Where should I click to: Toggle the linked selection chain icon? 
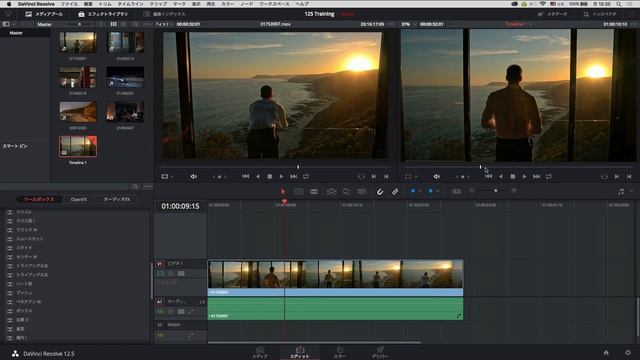pyautogui.click(x=395, y=191)
